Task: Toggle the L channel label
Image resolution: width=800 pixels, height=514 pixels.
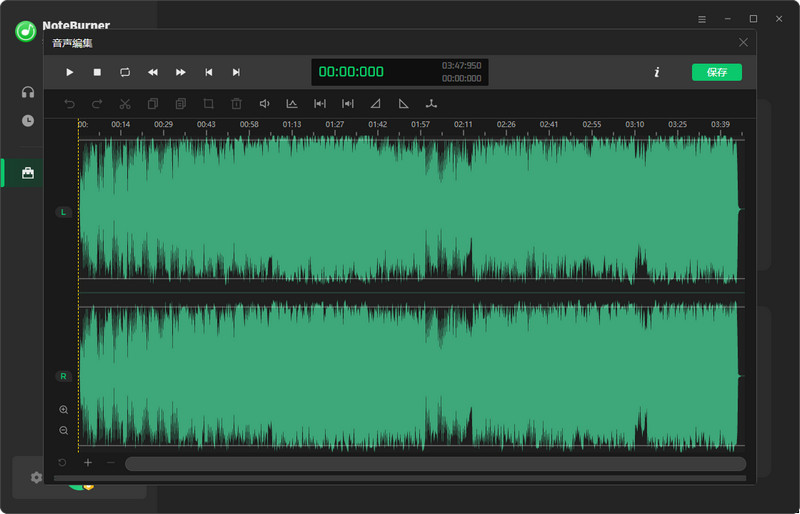Action: 64,212
